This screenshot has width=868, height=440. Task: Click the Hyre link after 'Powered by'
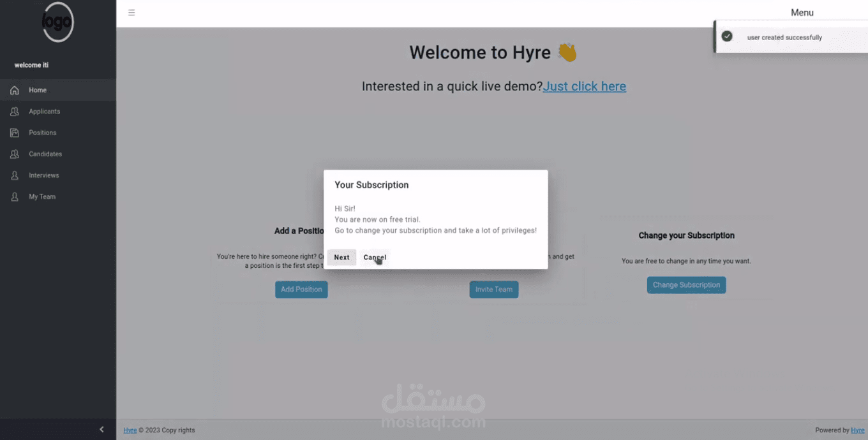click(857, 430)
